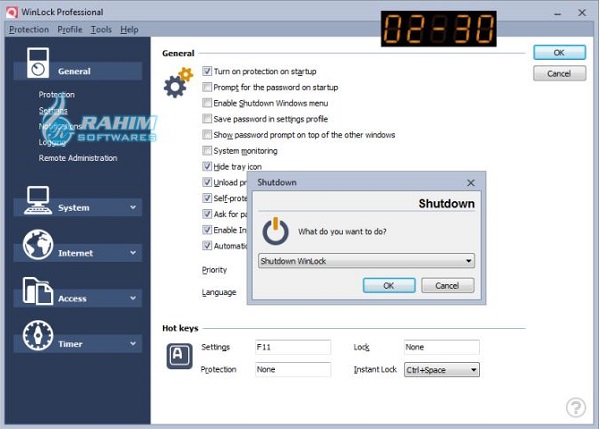600x429 pixels.
Task: Open the Protection menu
Action: pos(29,29)
